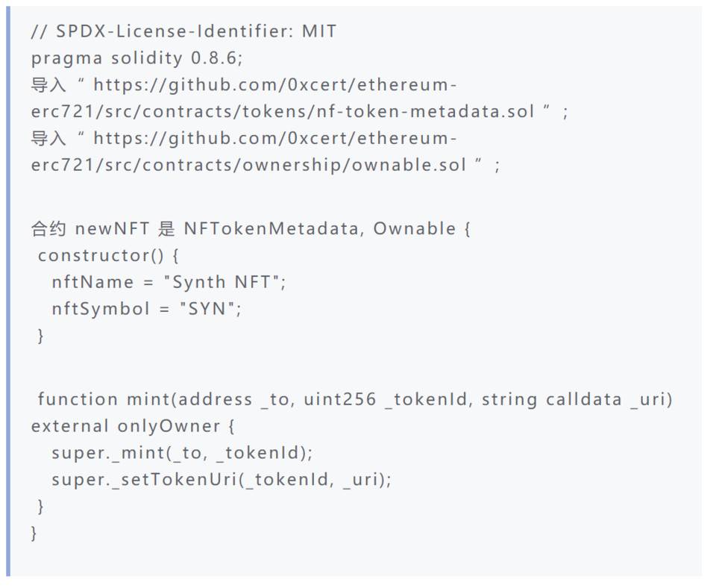The width and height of the screenshot is (716, 588).
Task: Click the external onlyOwner modifier line
Action: coord(133,426)
